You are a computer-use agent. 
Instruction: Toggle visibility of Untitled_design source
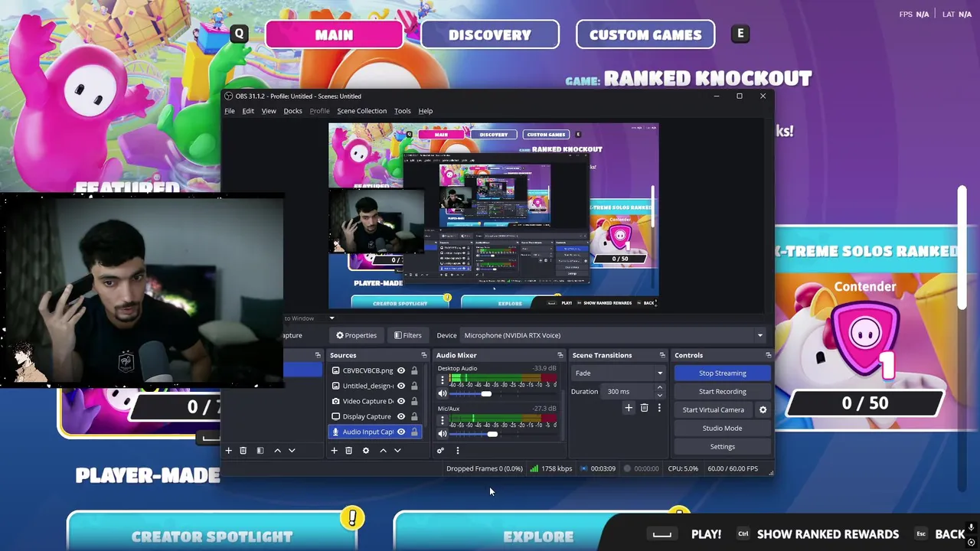(x=400, y=386)
